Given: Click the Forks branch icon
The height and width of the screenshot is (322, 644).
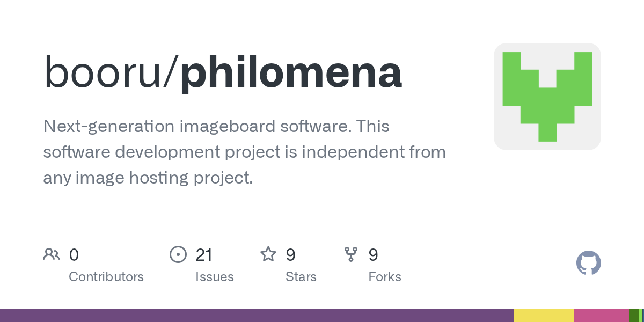Looking at the screenshot, I should [351, 254].
